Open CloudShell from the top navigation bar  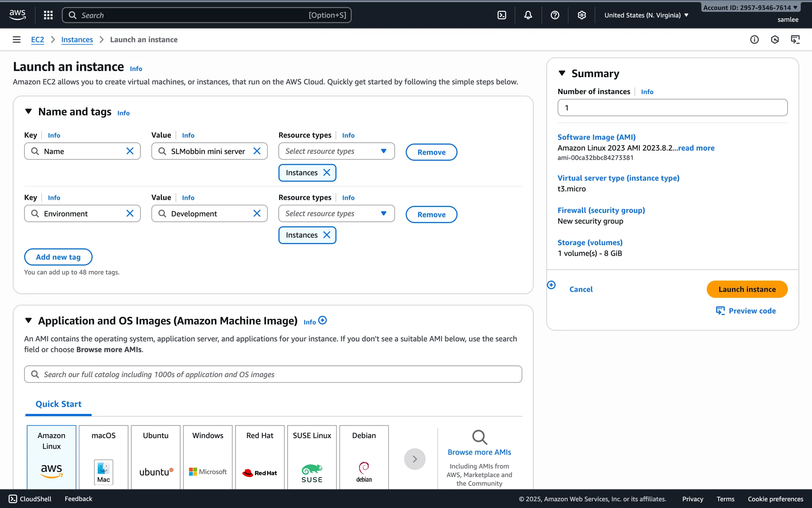click(x=502, y=15)
